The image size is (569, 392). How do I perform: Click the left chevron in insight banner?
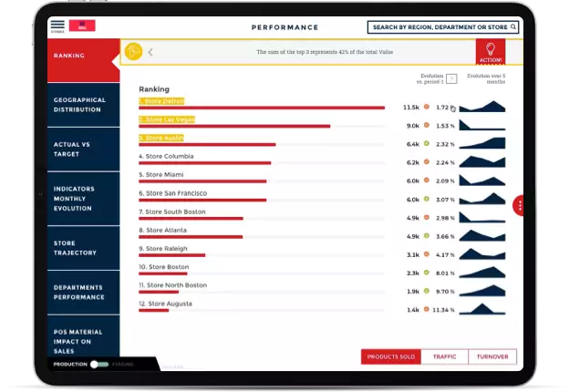150,53
